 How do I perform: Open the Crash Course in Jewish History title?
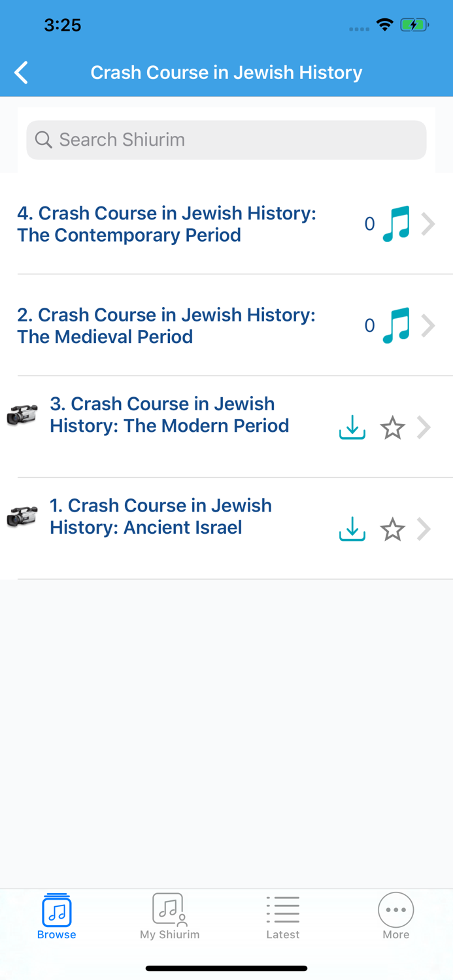tap(226, 73)
